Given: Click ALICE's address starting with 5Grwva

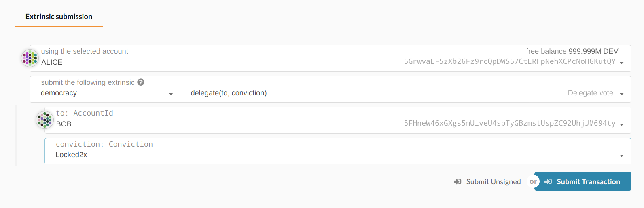Looking at the screenshot, I should tap(510, 61).
